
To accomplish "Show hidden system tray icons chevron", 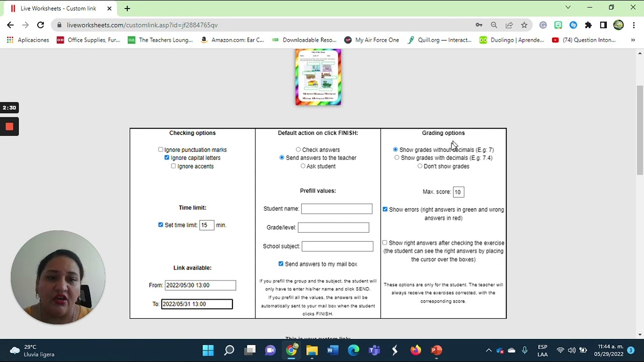I will pos(489,350).
